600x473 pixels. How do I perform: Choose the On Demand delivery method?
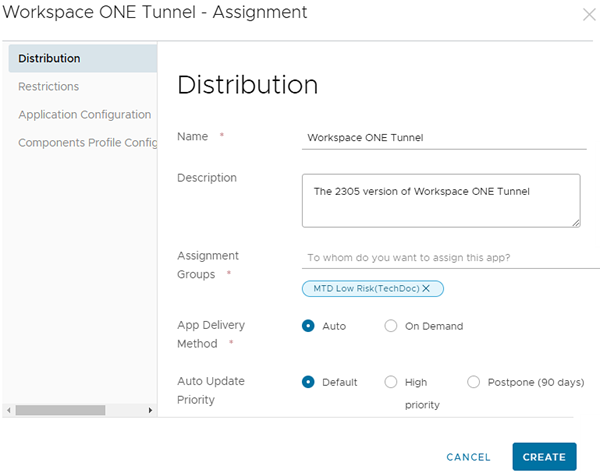point(391,326)
